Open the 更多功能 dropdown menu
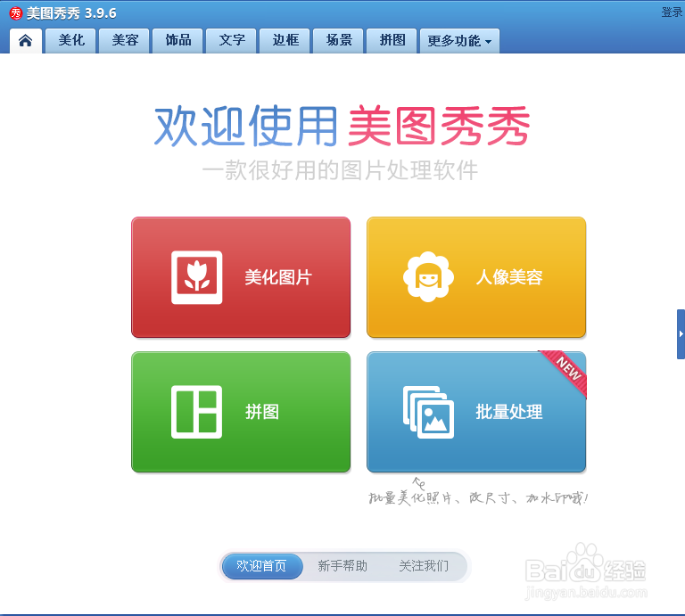This screenshot has width=685, height=616. click(x=459, y=41)
